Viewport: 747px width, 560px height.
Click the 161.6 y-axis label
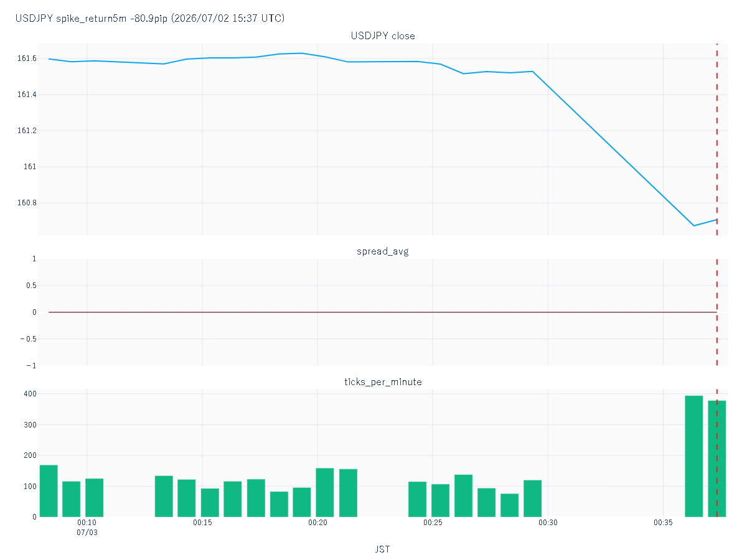[26, 58]
